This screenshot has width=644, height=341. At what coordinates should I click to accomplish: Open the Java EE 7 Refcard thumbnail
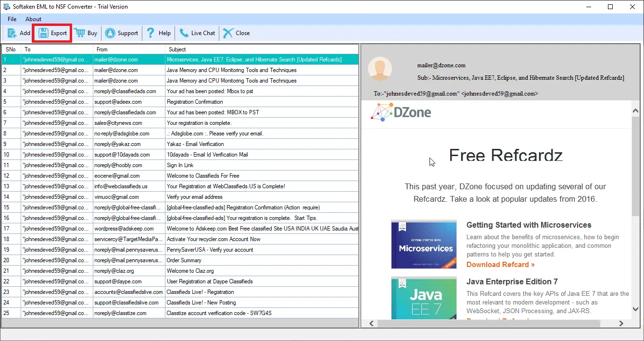pyautogui.click(x=424, y=298)
